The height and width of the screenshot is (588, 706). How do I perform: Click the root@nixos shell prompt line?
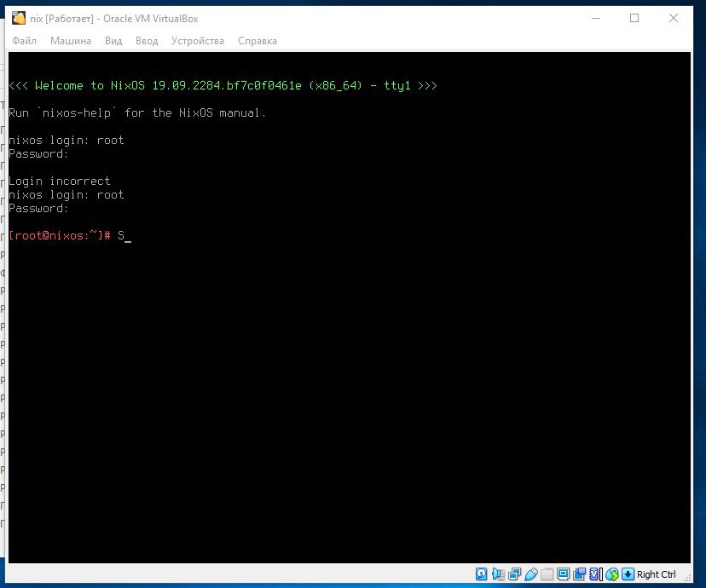click(x=70, y=235)
